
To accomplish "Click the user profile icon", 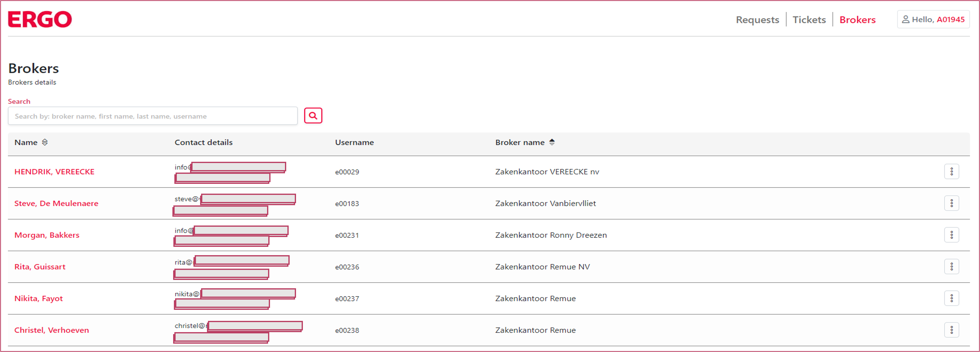I will 905,19.
